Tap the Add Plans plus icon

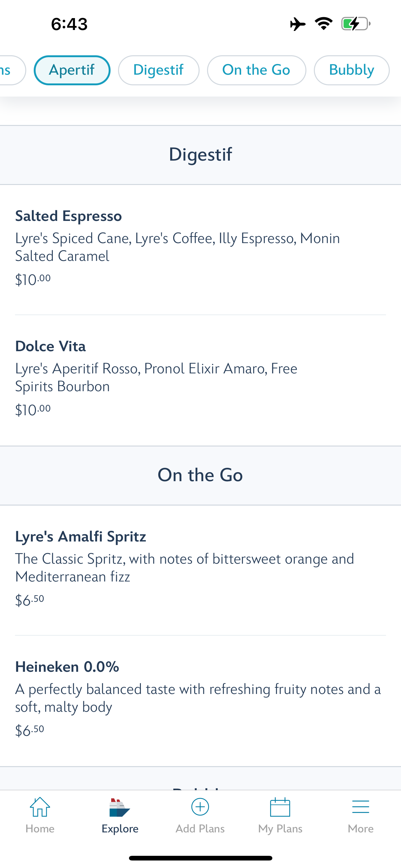coord(200,807)
